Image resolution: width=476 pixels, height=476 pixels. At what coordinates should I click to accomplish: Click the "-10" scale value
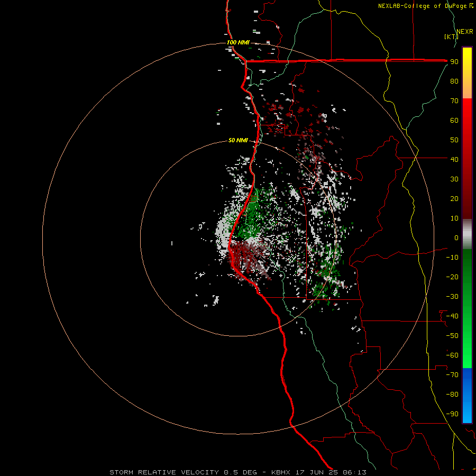[452, 258]
